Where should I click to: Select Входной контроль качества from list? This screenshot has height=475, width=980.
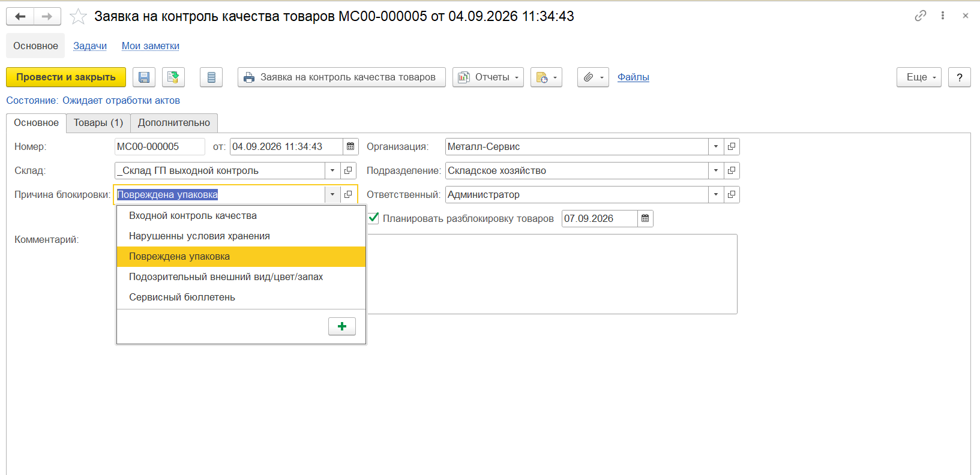click(x=241, y=216)
